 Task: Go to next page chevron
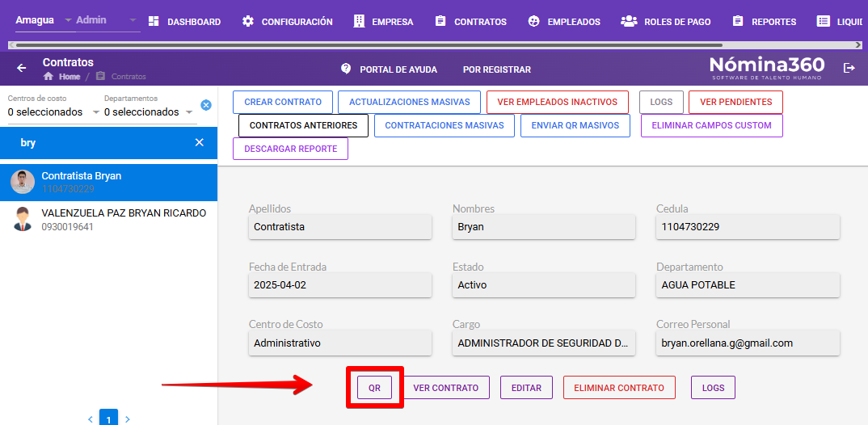tap(128, 419)
